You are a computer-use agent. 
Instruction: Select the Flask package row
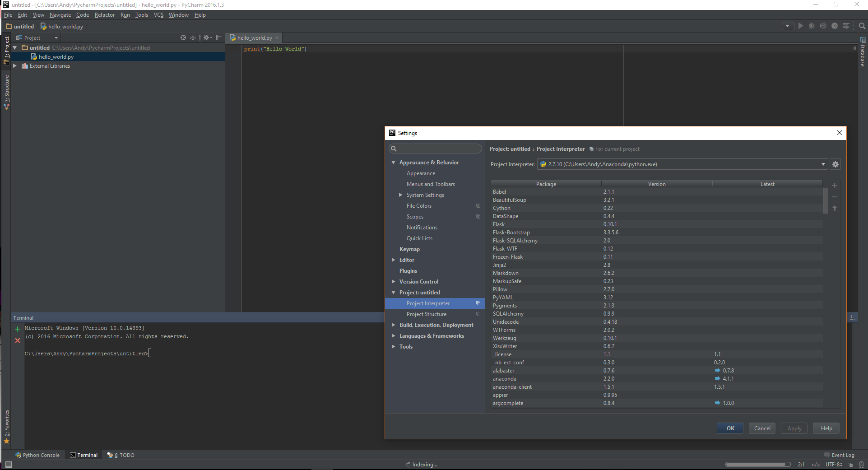click(657, 224)
